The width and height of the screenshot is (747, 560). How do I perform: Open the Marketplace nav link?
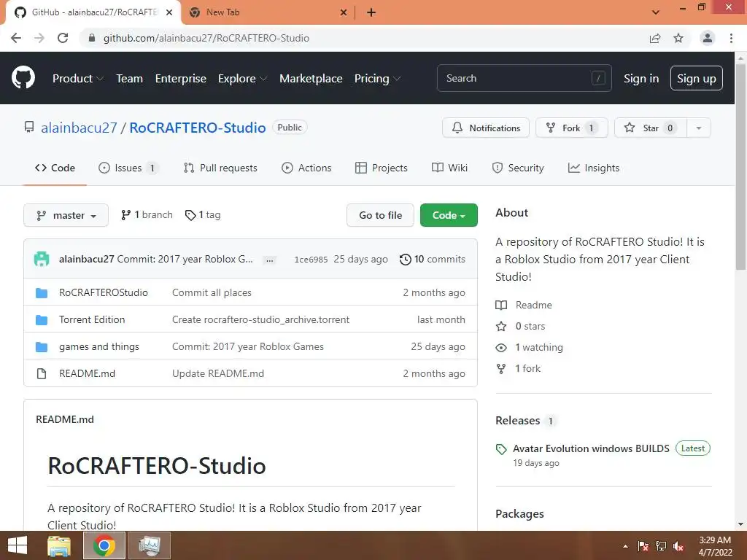[311, 78]
